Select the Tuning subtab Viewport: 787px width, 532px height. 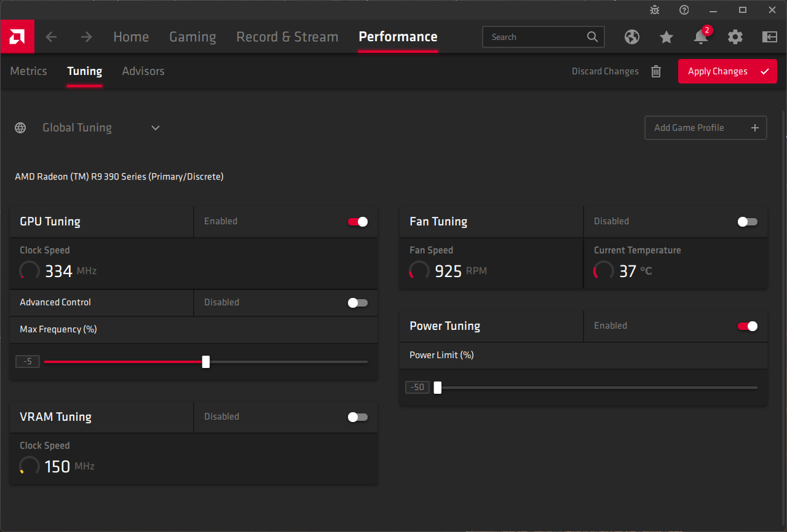pyautogui.click(x=85, y=71)
